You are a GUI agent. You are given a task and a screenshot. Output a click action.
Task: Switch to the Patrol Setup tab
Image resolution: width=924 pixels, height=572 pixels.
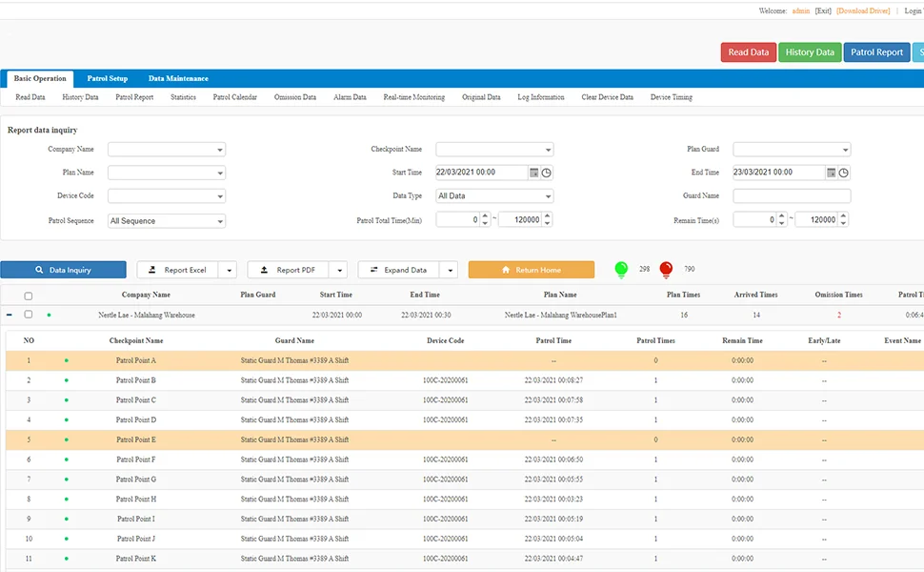[x=108, y=78]
